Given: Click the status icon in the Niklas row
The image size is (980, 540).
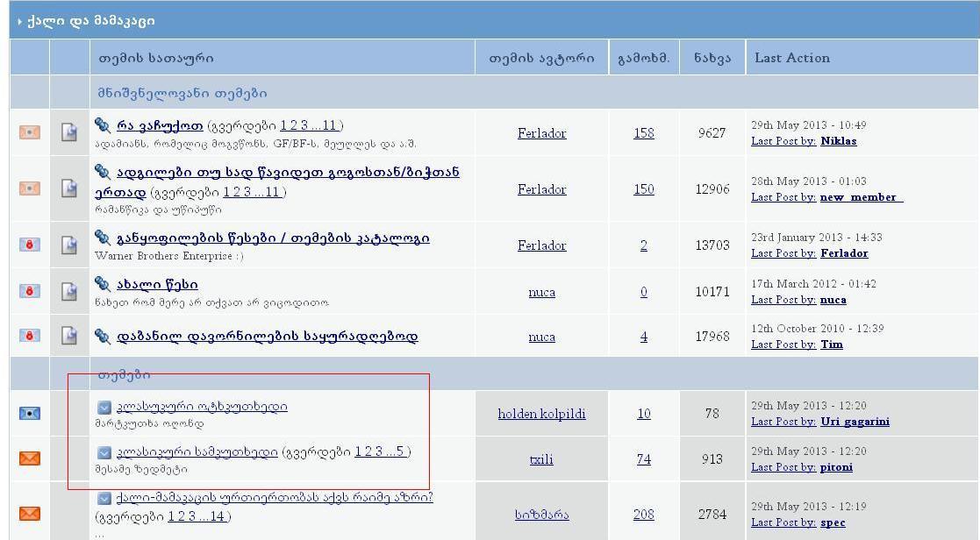Looking at the screenshot, I should pos(29,132).
